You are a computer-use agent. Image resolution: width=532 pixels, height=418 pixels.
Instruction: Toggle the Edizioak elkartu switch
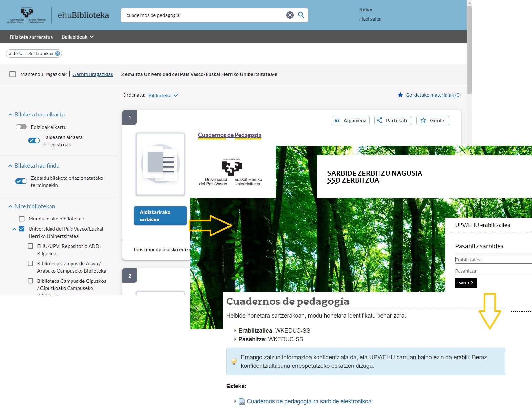[21, 127]
